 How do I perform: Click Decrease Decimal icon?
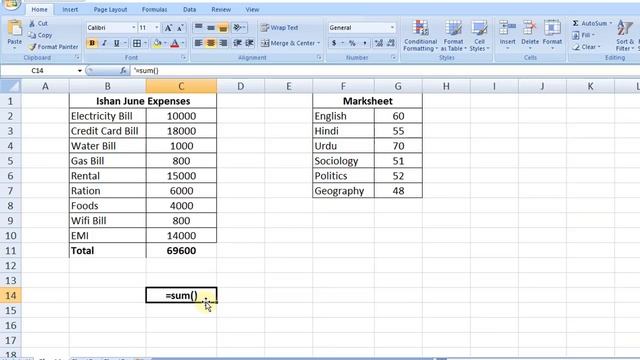[x=391, y=43]
